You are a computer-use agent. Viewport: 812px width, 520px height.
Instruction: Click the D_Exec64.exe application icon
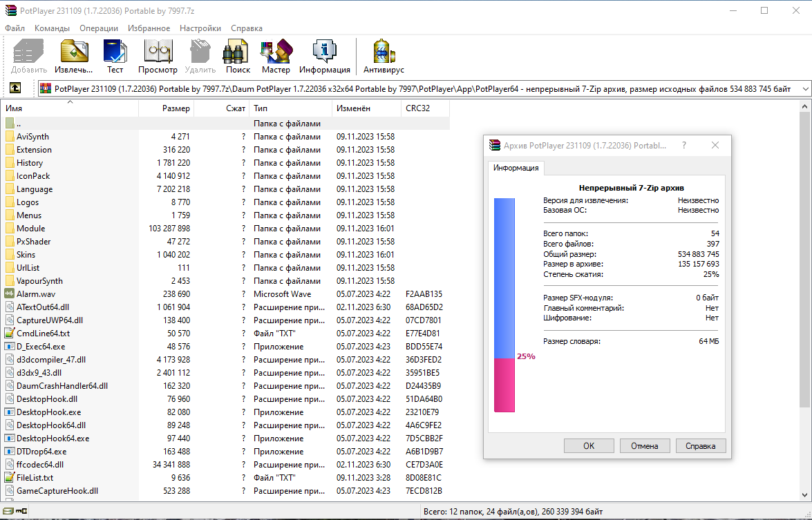[x=9, y=347]
